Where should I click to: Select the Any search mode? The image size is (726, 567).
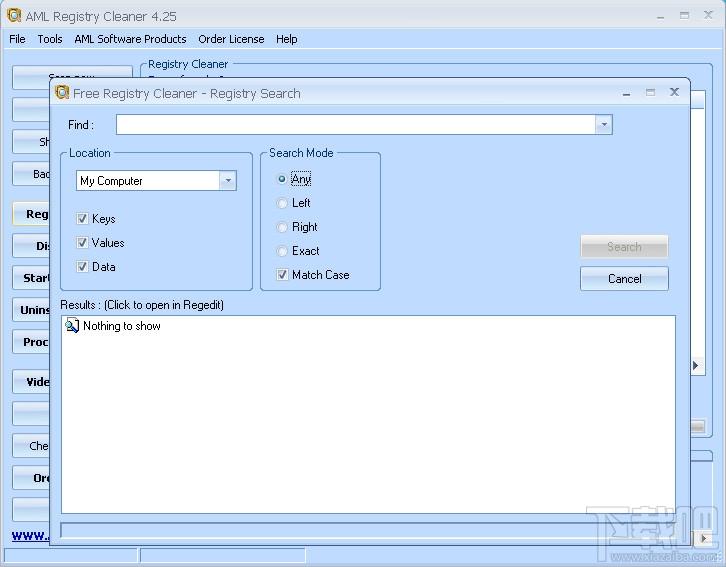pyautogui.click(x=282, y=179)
